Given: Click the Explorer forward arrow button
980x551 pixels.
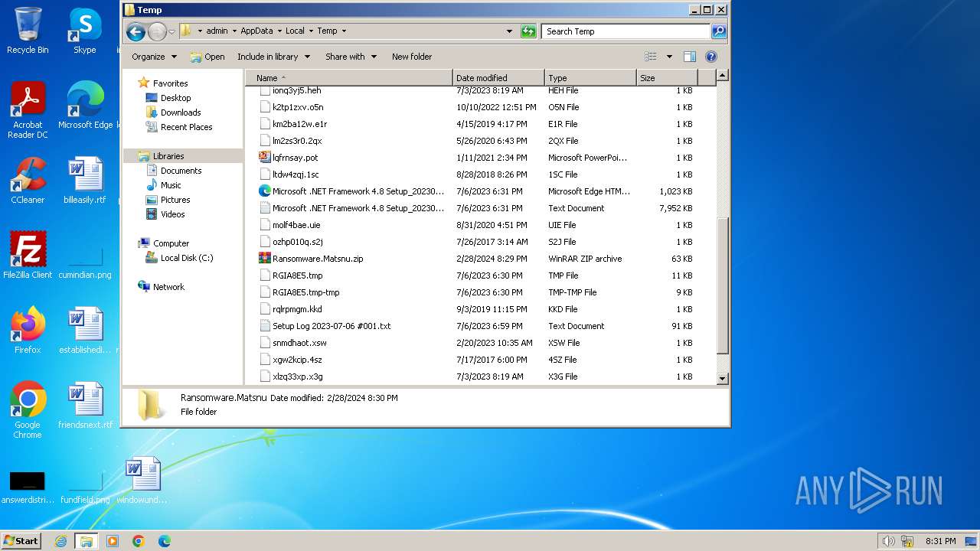Looking at the screenshot, I should 157,31.
